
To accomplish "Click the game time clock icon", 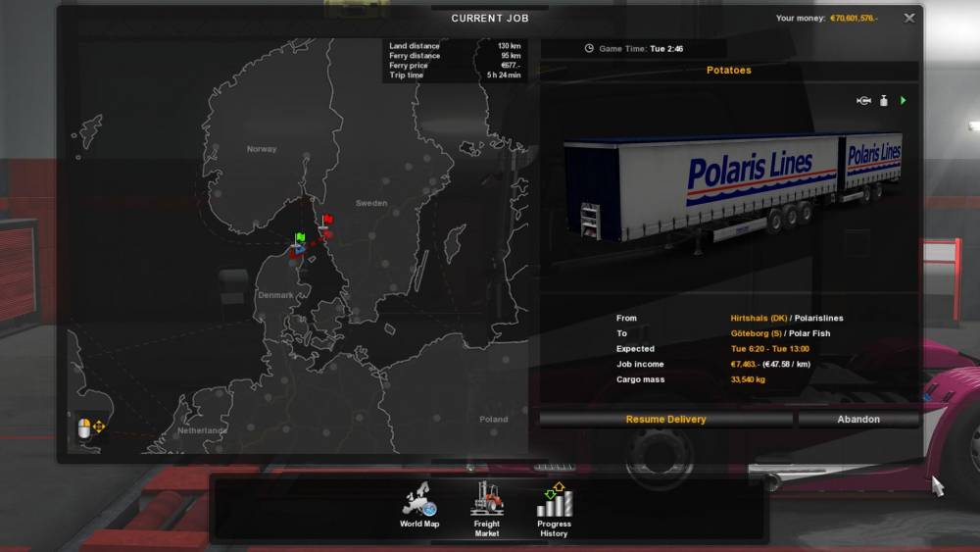I will [x=589, y=48].
